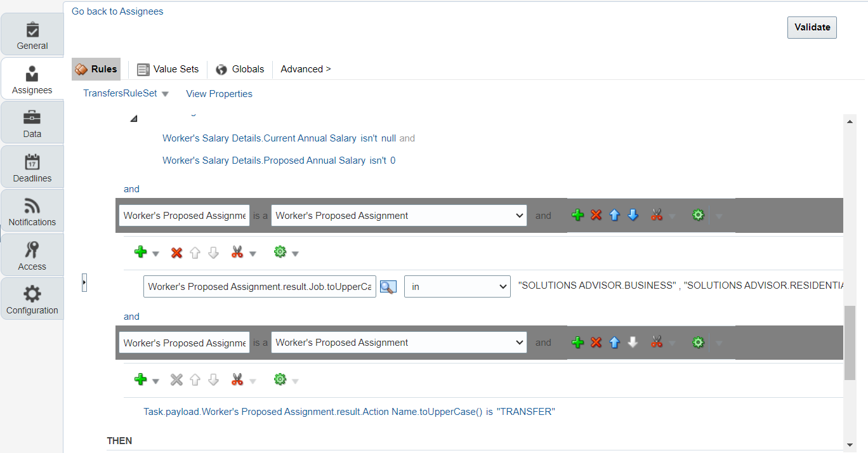Viewport: 868px width, 453px height.
Task: Open the "in" operator dropdown
Action: (x=457, y=287)
